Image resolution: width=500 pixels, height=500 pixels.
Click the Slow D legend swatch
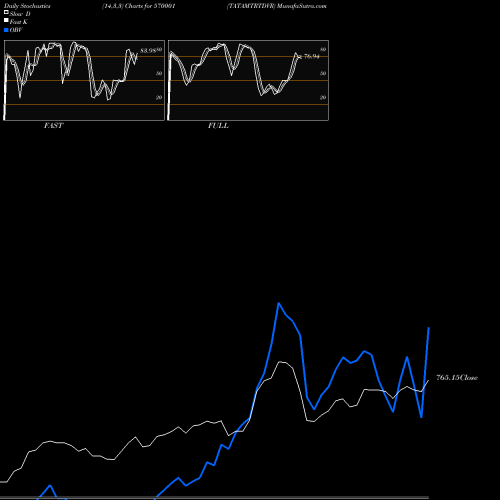(6, 12)
